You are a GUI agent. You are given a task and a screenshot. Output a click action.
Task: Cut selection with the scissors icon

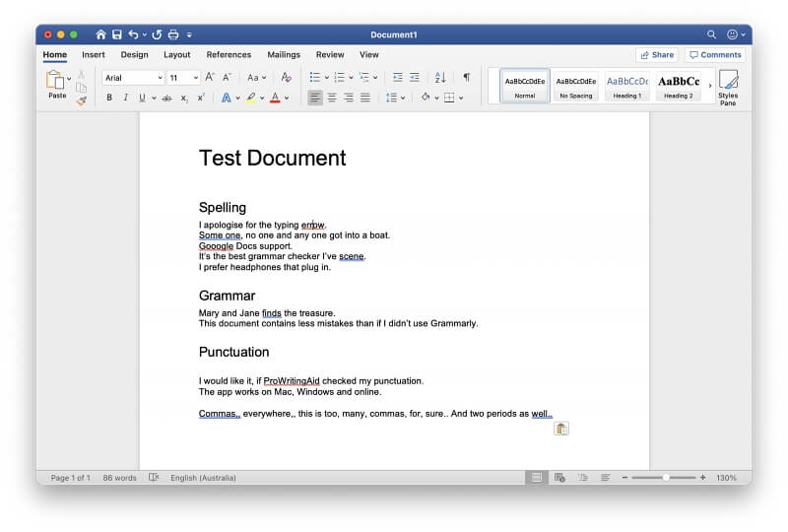(81, 75)
